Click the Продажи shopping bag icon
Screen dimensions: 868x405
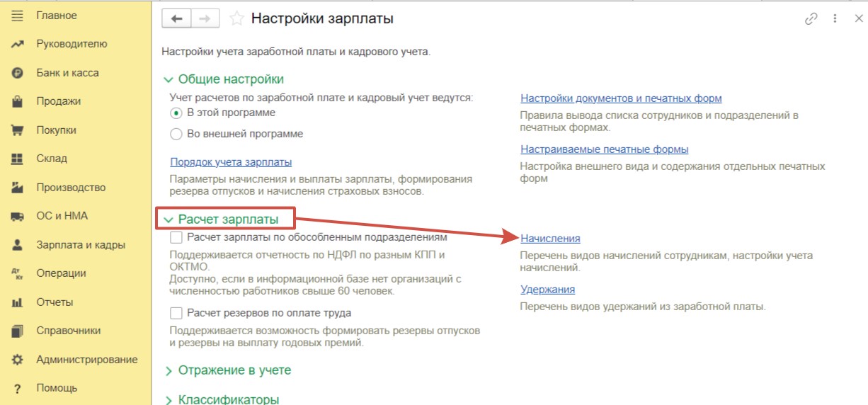[x=18, y=101]
